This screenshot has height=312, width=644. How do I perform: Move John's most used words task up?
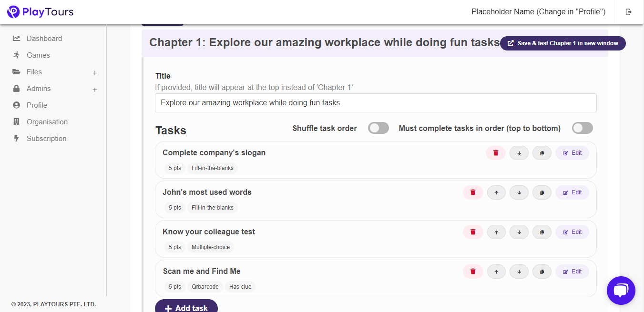(x=496, y=192)
